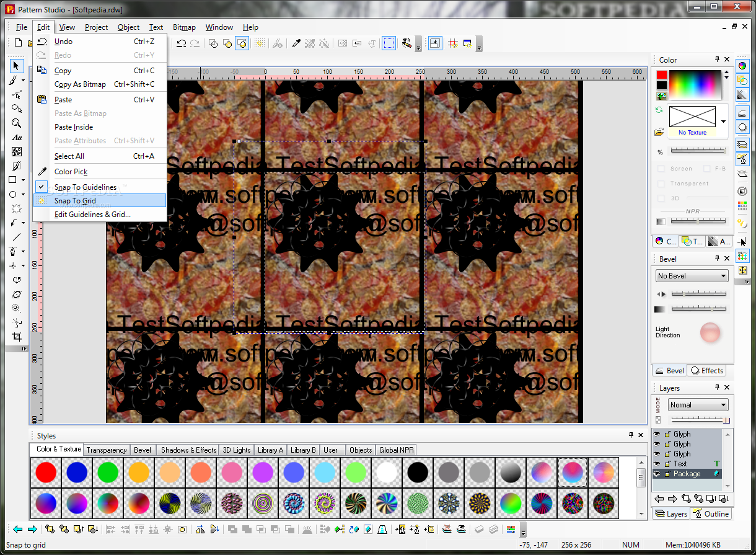Toggle the 3D checkbox
The image size is (756, 555).
coord(661,198)
